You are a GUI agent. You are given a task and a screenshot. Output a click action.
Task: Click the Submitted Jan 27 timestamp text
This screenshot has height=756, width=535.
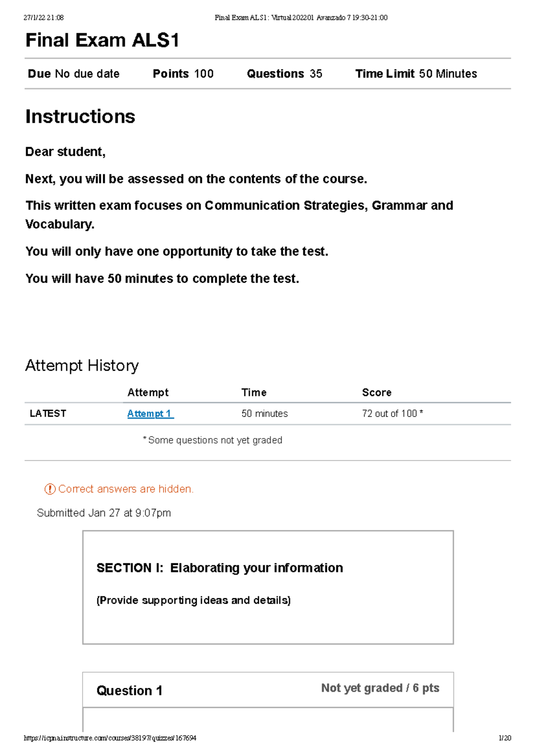[104, 513]
